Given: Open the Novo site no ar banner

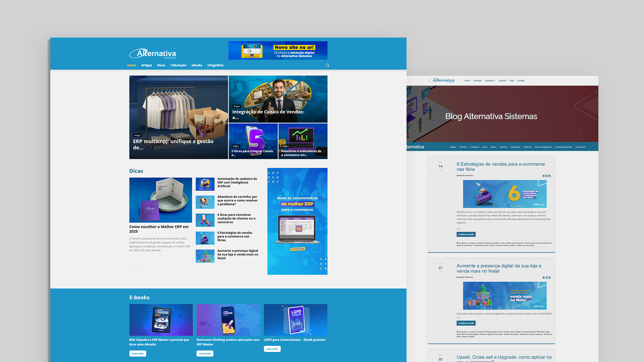Looking at the screenshot, I should pyautogui.click(x=278, y=51).
